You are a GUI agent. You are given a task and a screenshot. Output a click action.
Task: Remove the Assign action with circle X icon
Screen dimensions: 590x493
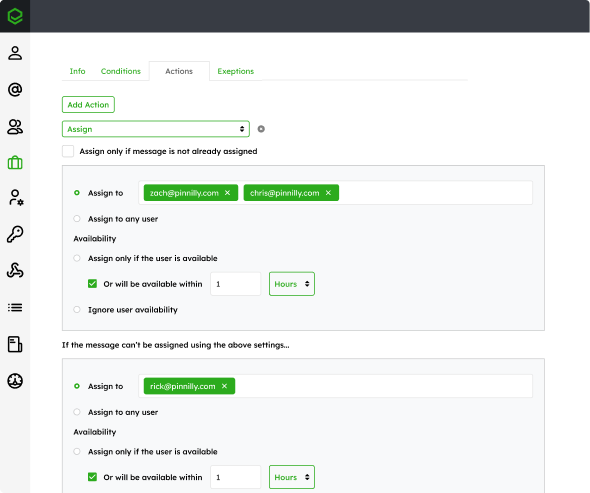point(261,129)
